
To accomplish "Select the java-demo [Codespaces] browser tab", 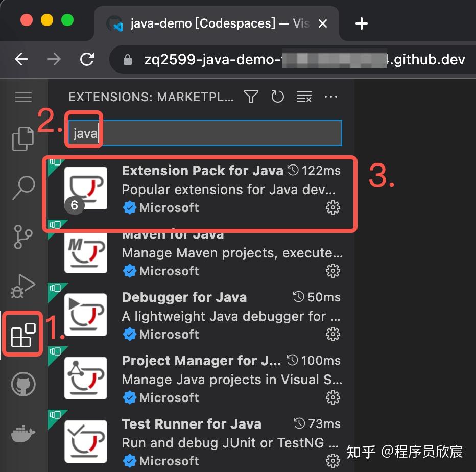I will 216,23.
